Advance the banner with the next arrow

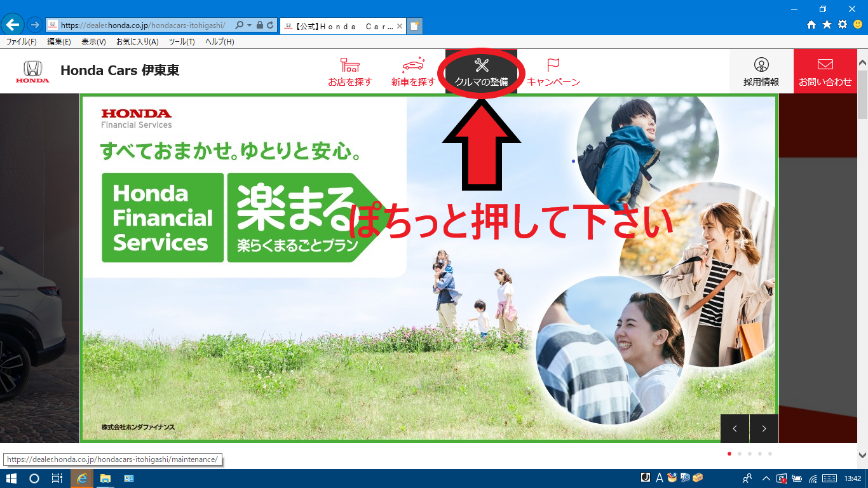point(764,428)
